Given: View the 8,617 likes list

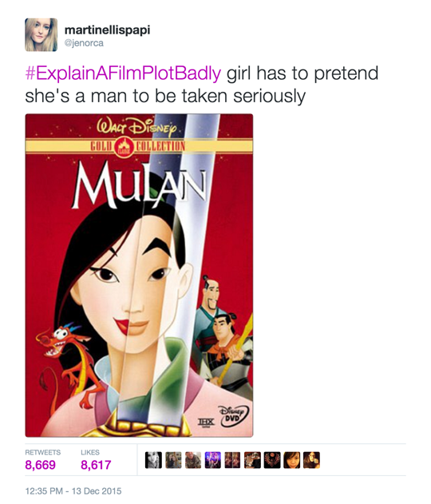Looking at the screenshot, I should click(x=96, y=465).
